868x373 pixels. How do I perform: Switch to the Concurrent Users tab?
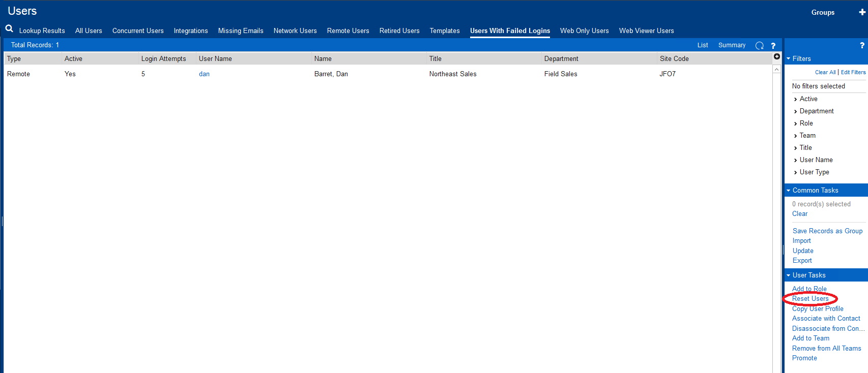pyautogui.click(x=138, y=30)
